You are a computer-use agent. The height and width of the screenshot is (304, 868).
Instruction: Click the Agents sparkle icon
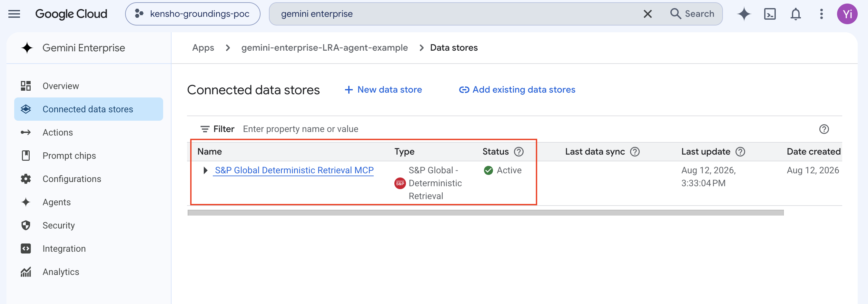(26, 202)
